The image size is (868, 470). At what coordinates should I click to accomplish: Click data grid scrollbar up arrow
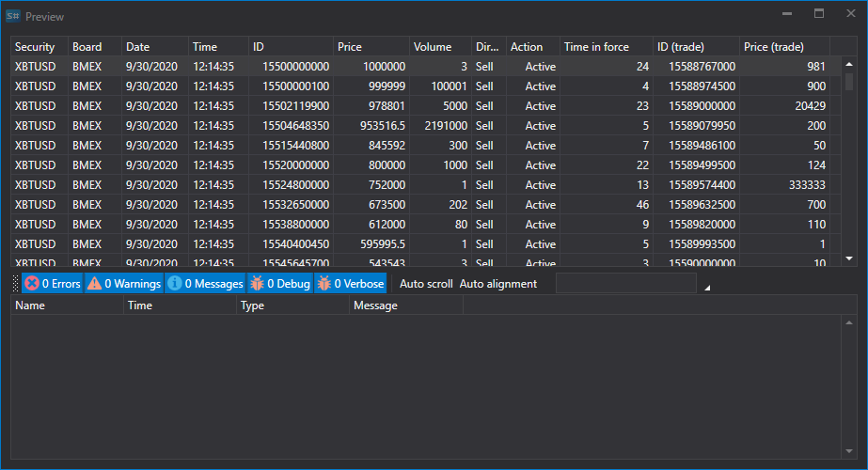tap(849, 64)
